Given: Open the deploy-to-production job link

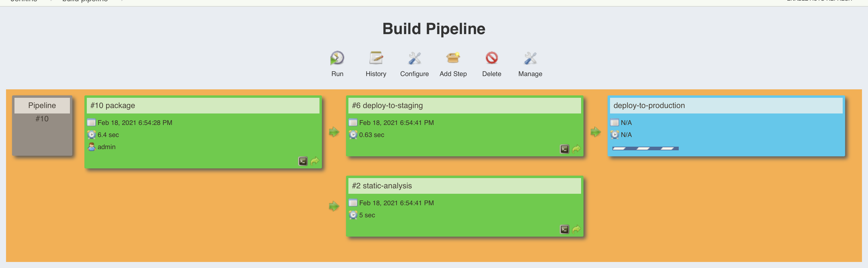Looking at the screenshot, I should tap(649, 106).
